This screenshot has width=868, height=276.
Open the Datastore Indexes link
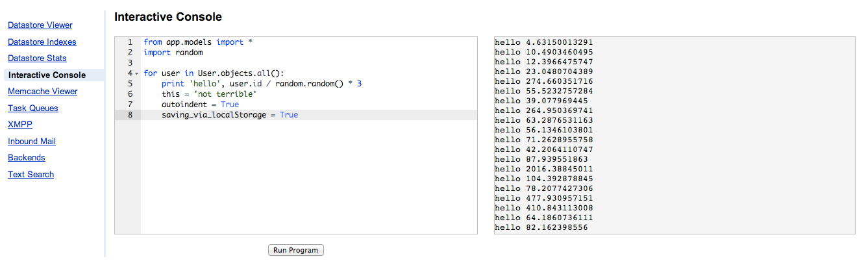[42, 42]
